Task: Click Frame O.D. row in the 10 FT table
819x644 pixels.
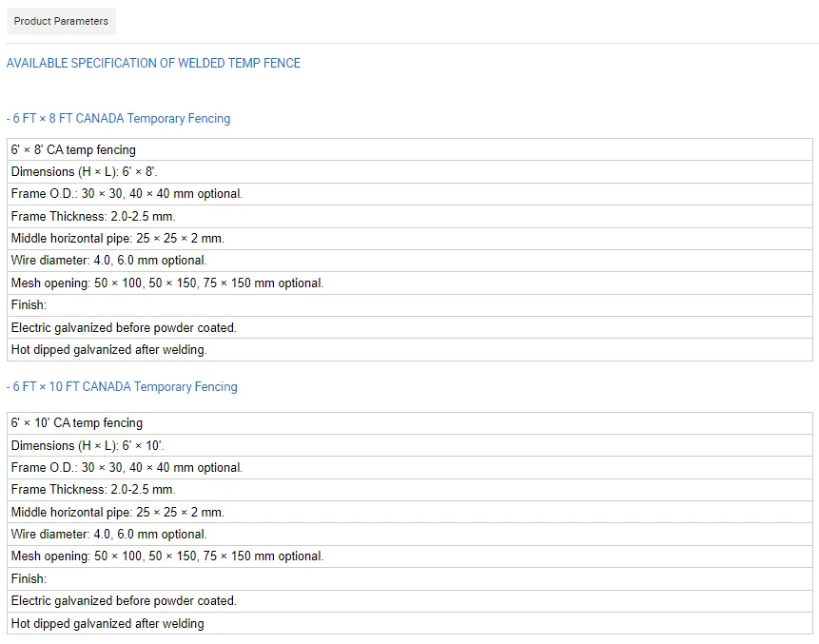Action: (127, 468)
